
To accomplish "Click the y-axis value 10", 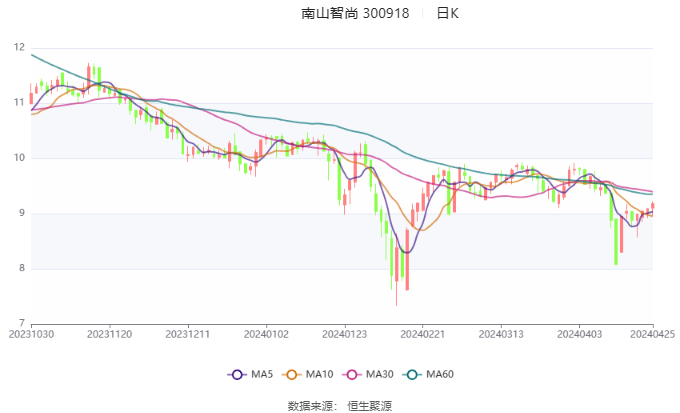I will 19,157.
